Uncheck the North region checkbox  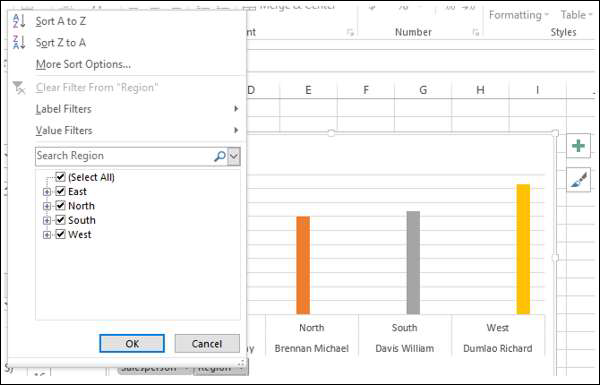click(x=60, y=206)
